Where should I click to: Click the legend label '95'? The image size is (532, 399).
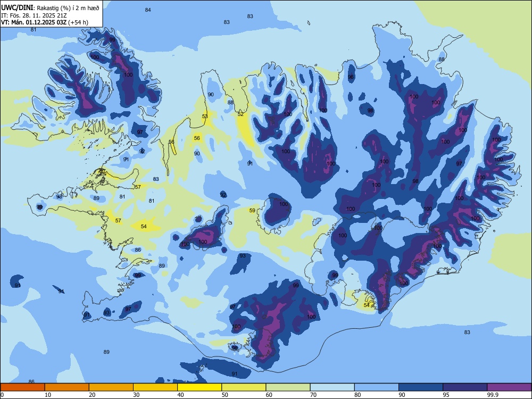tap(446, 395)
